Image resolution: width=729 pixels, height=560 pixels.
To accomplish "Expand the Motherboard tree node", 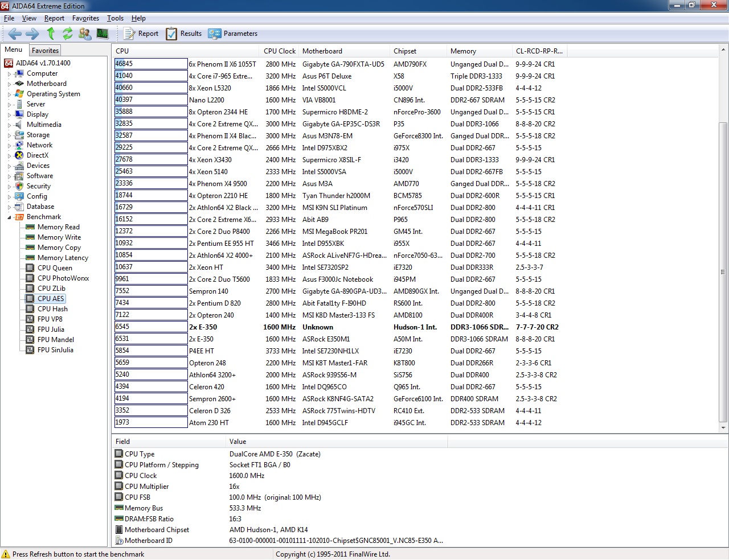I will pos(9,84).
